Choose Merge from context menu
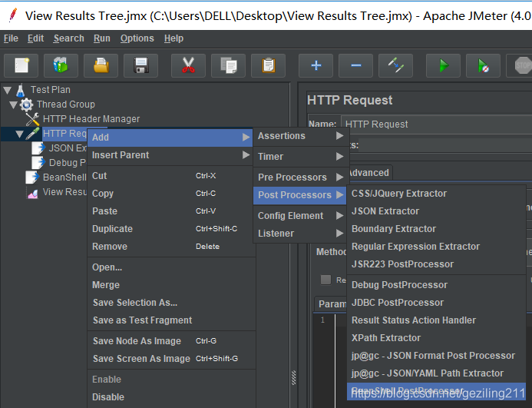The height and width of the screenshot is (408, 532). (171, 285)
